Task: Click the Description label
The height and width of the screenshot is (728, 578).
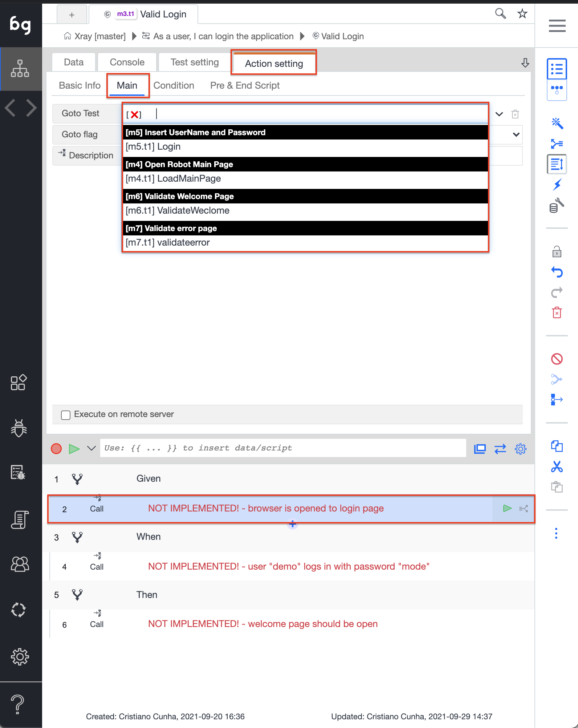Action: coord(91,155)
